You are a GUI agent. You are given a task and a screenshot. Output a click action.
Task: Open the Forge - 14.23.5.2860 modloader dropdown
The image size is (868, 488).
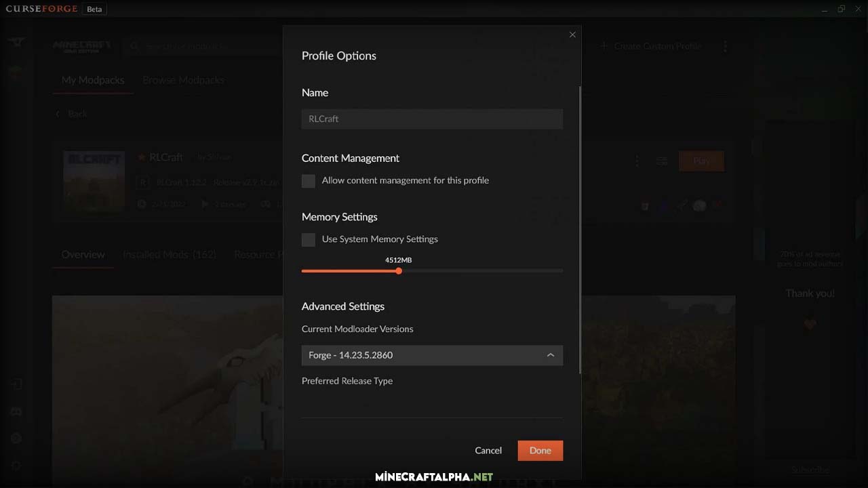click(432, 355)
